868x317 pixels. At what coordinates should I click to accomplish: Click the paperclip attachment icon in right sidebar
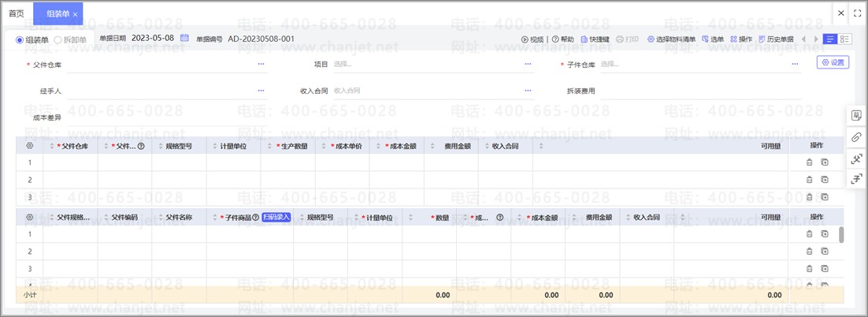(856, 136)
